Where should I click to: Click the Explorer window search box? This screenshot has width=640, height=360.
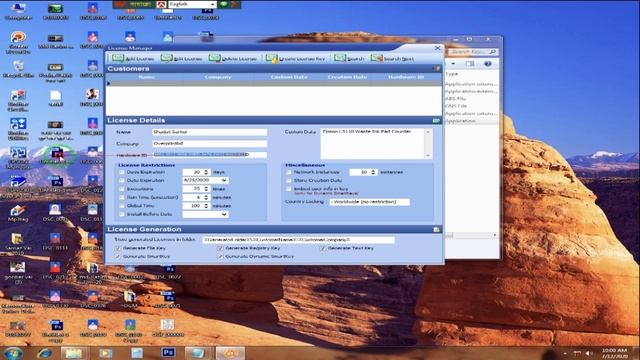pyautogui.click(x=470, y=52)
